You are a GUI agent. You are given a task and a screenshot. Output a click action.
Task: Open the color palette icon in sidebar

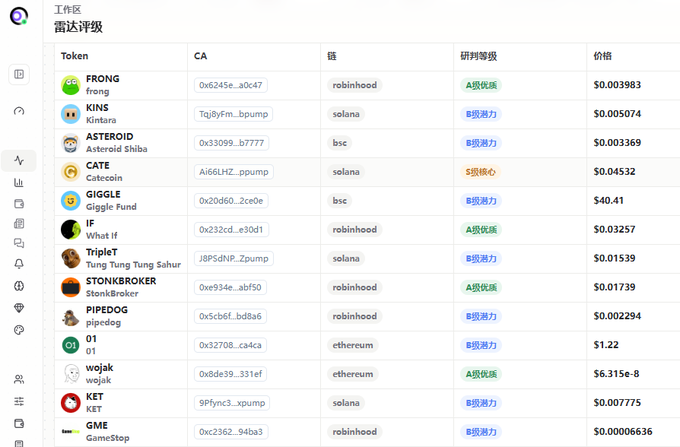[19, 330]
